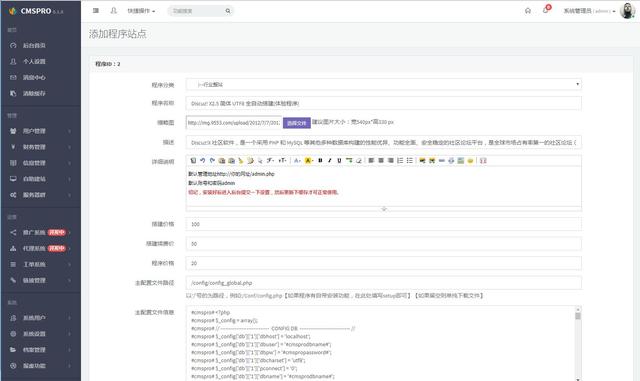Click the editor font size icon
Viewport: 640px width, 381px height.
click(x=282, y=160)
